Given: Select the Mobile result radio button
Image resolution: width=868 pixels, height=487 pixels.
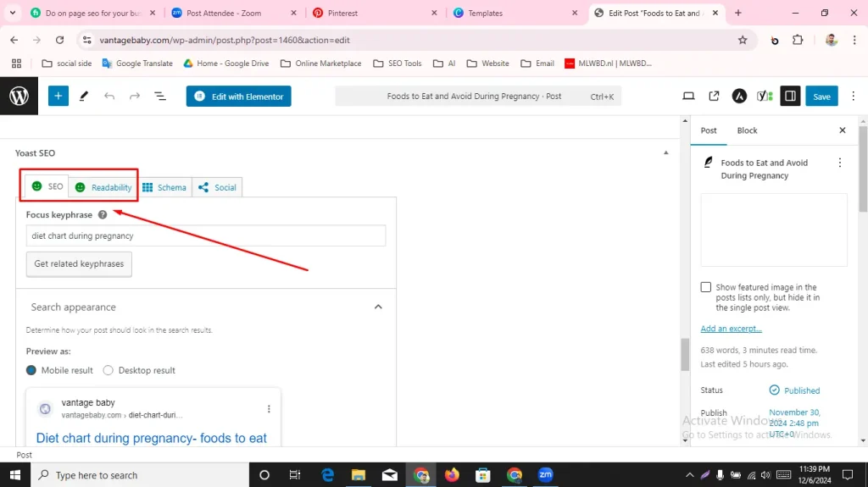Looking at the screenshot, I should (32, 370).
